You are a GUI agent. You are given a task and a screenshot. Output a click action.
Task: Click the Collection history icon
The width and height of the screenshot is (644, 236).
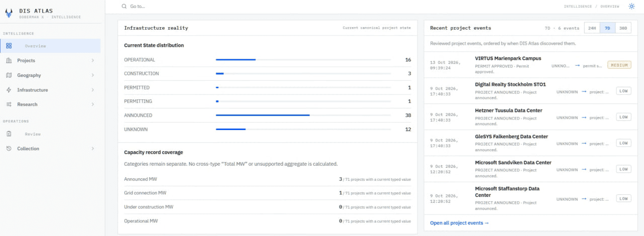point(9,149)
